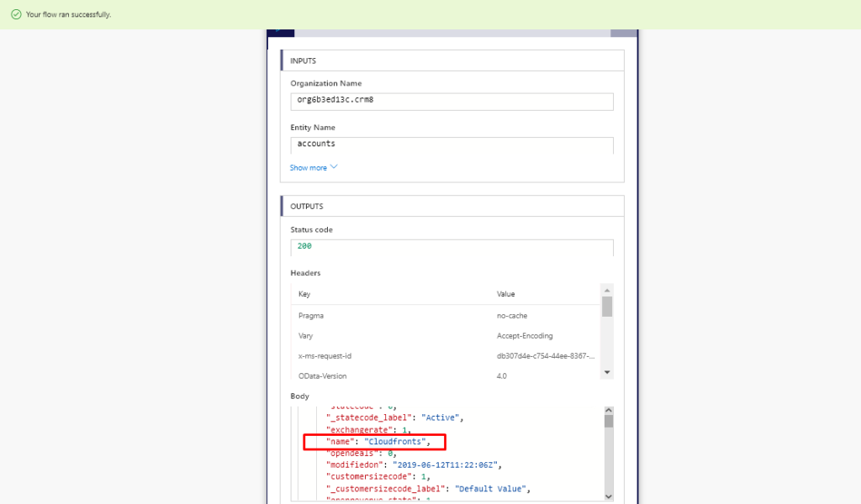Select the Entity Name field

452,144
